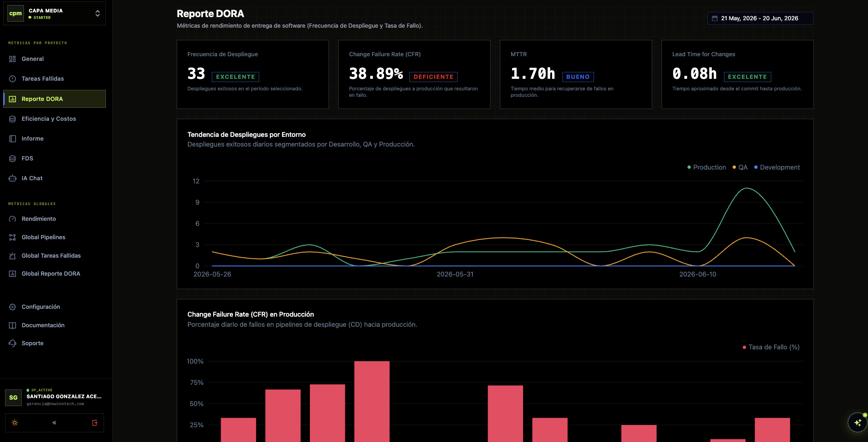Viewport: 868px width, 442px height.
Task: Go to Tareas Fallidas via its alert icon
Action: [12, 79]
